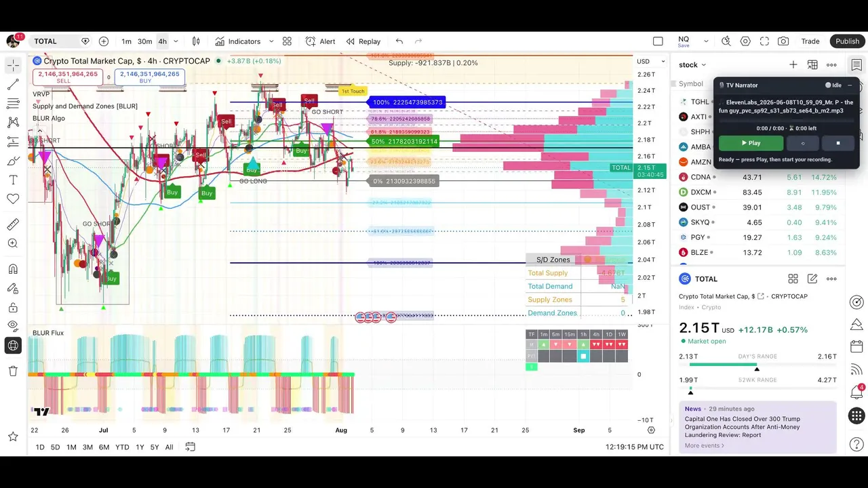
Task: Open the candlestick chart type selector
Action: [196, 41]
